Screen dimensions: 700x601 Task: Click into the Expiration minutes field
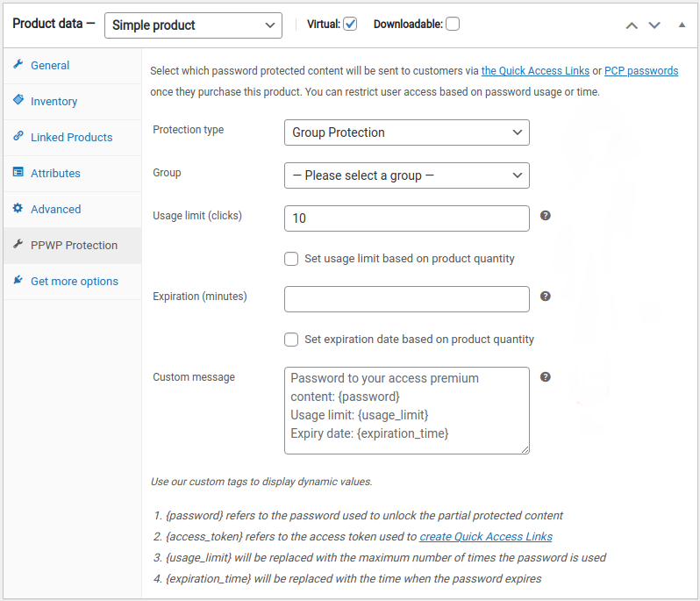click(406, 299)
